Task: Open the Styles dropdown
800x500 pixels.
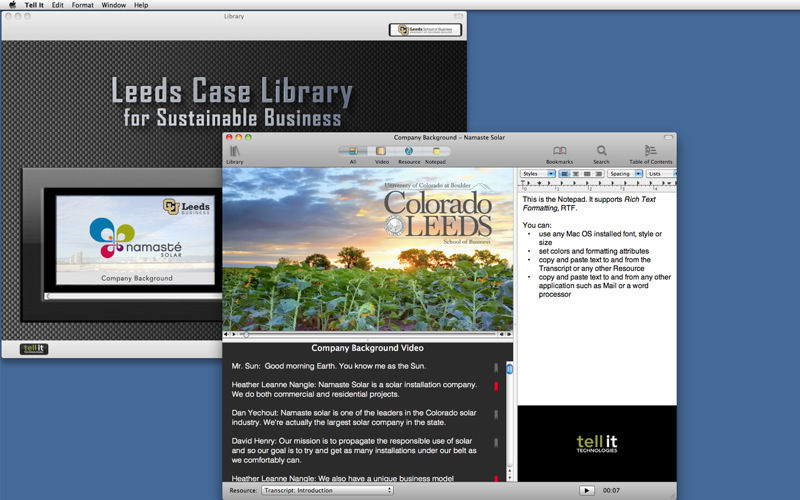Action: [x=538, y=174]
